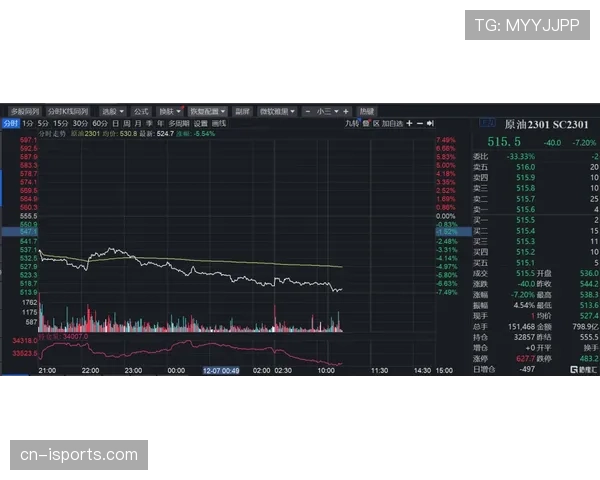Screen dimensions: 600x480
Task: Zoom in chart with plus icon
Action: tap(409, 123)
